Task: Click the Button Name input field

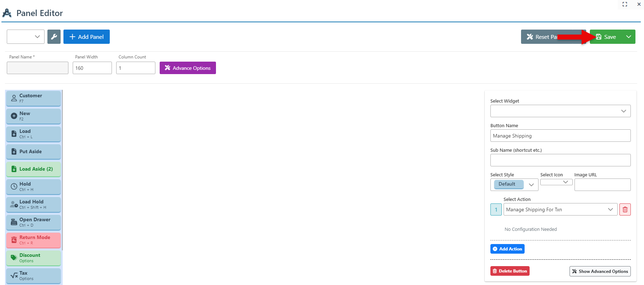Action: coord(560,136)
